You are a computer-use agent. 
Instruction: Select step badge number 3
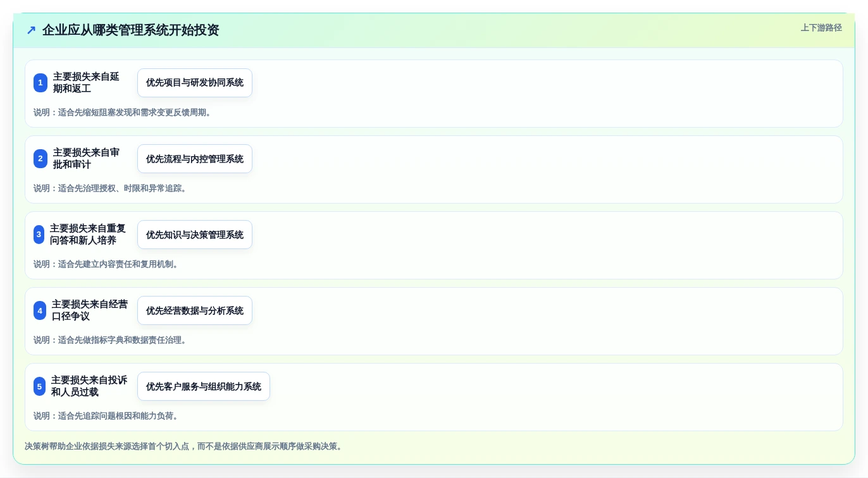[x=39, y=235]
